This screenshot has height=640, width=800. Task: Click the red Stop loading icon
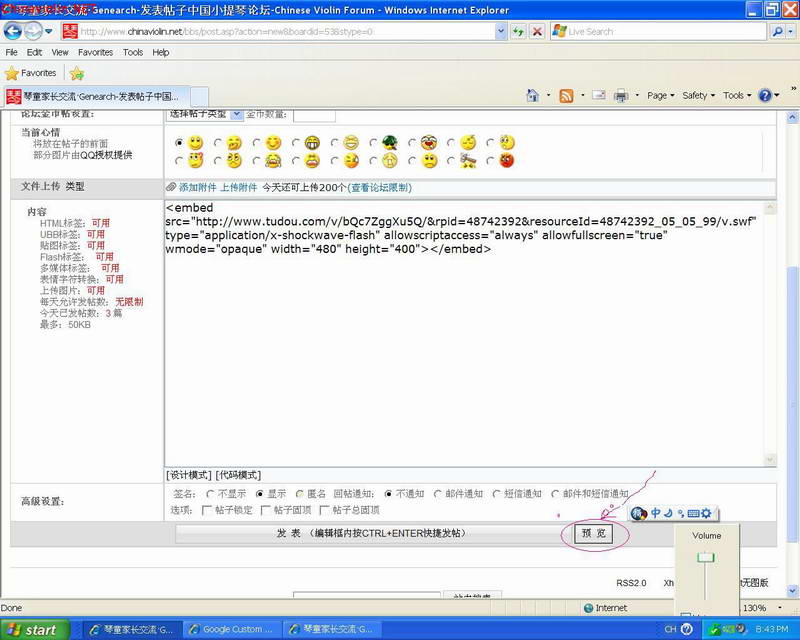pos(537,32)
